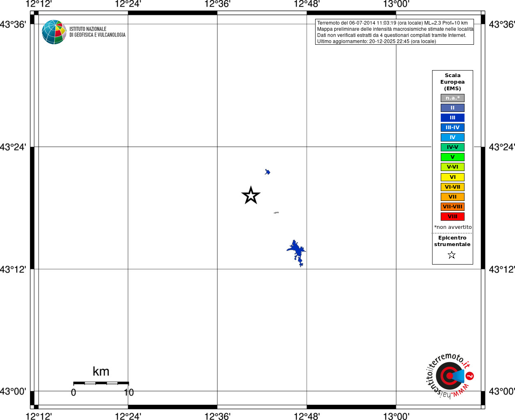This screenshot has height=420, width=515.
Task: Click the scale bar '0' value
Action: [x=73, y=393]
